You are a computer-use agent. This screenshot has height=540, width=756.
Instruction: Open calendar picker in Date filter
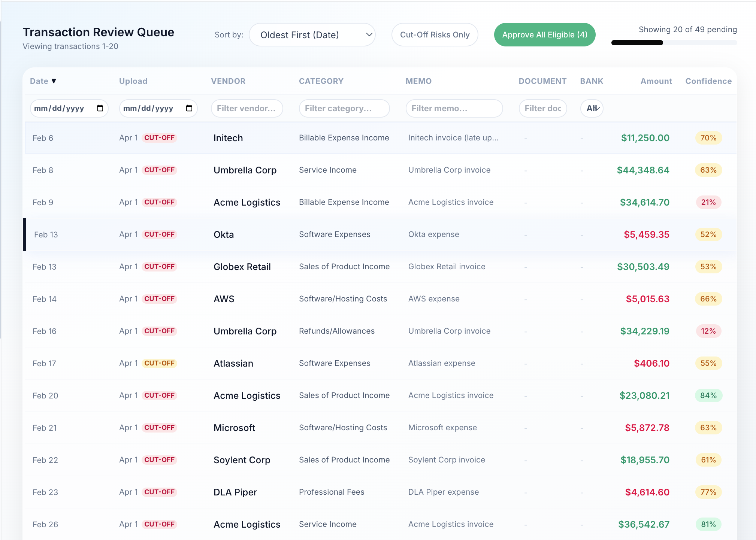[100, 108]
